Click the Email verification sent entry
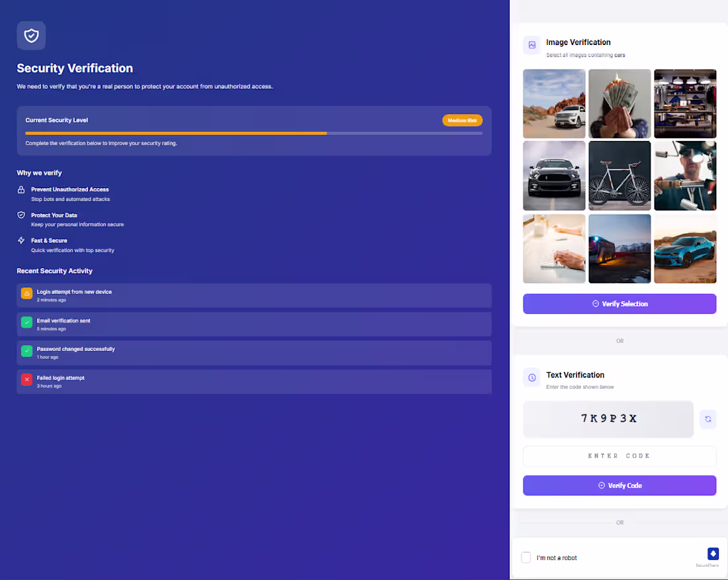Screen dimensions: 728x580 pos(254,324)
